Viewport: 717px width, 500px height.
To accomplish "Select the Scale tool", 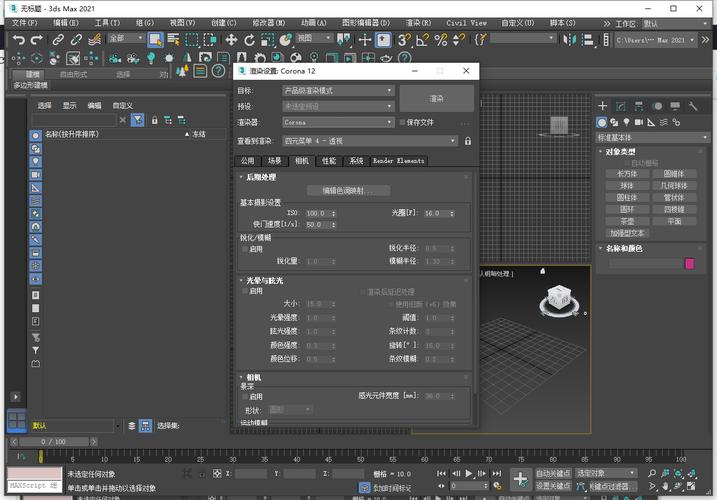I will tap(268, 40).
